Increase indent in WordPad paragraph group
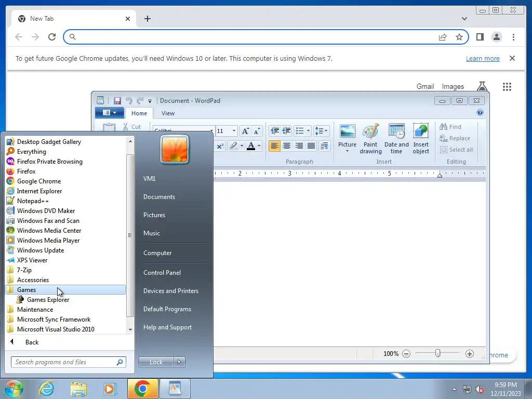 point(287,130)
